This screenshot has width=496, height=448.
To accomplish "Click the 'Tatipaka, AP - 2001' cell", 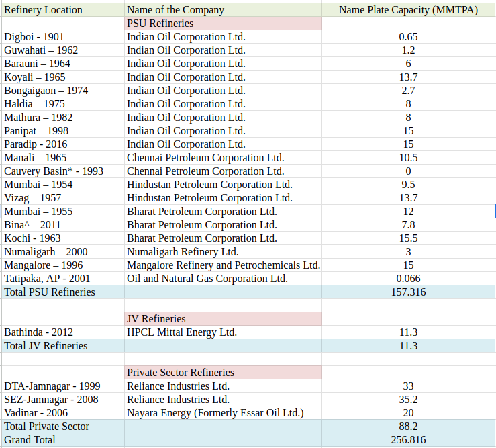I will point(63,279).
